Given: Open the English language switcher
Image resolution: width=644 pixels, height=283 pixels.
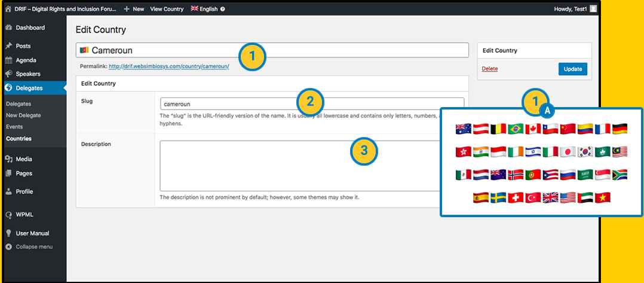Looking at the screenshot, I should tap(204, 9).
